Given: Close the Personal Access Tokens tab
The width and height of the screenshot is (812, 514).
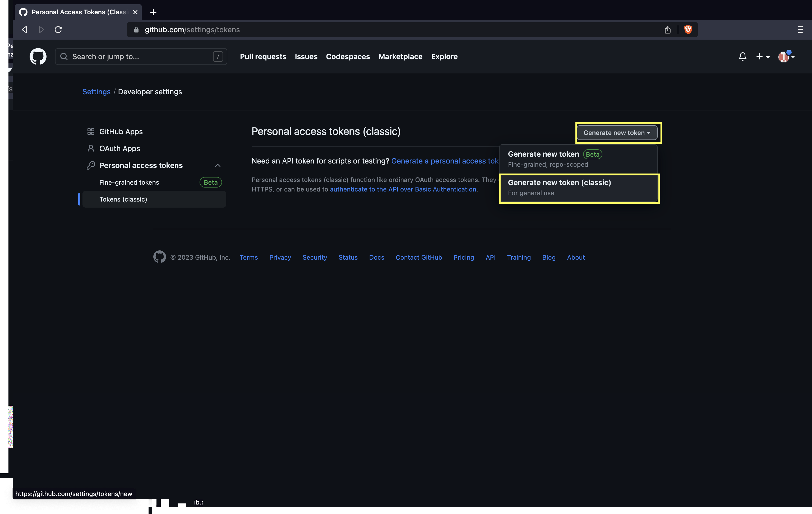Looking at the screenshot, I should tap(135, 12).
